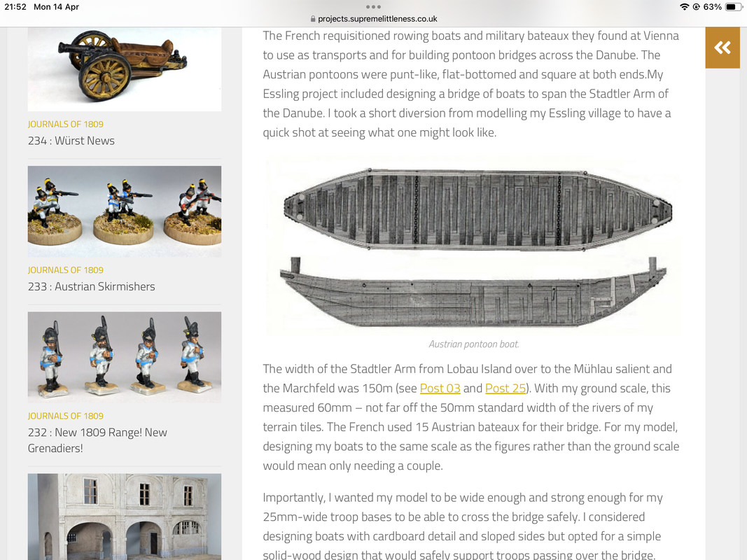
Task: Select Journals of 1809 category above Austrian Skirmishers
Action: tap(65, 270)
